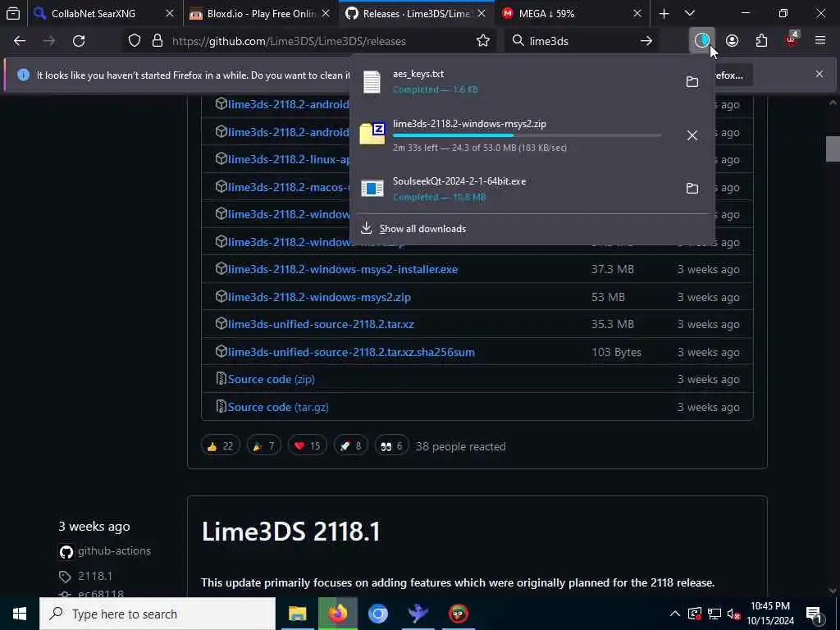
Task: Open the taskbar clock and date
Action: [x=770, y=614]
